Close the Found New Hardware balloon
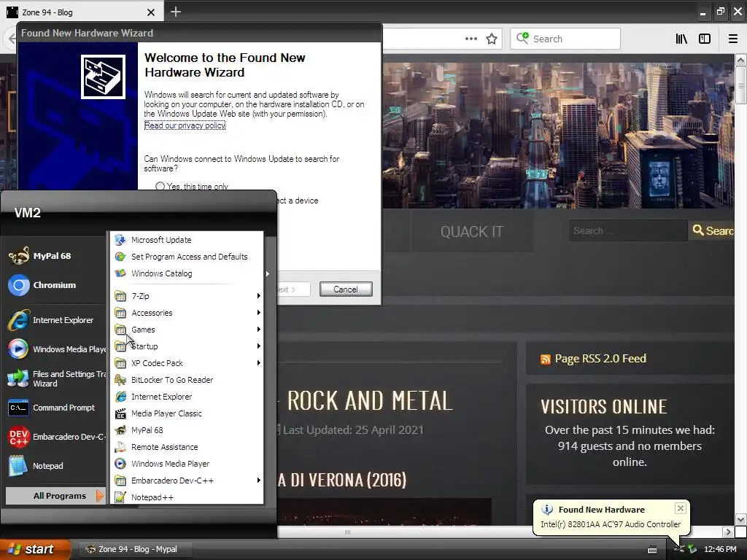747x560 pixels. pyautogui.click(x=681, y=508)
